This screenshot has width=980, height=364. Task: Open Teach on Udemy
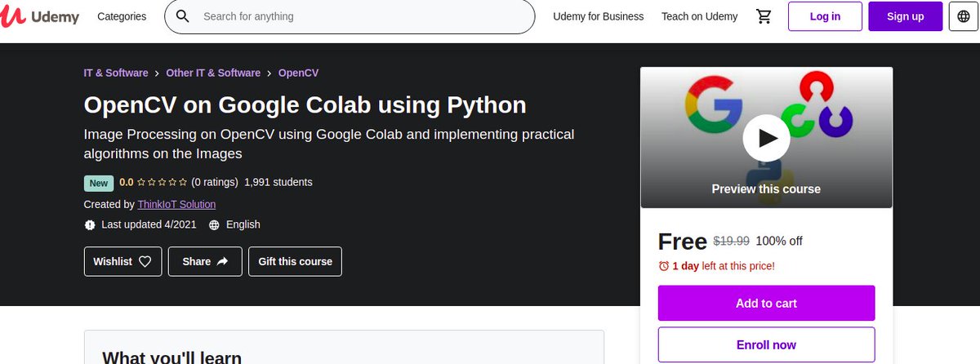[x=699, y=16]
